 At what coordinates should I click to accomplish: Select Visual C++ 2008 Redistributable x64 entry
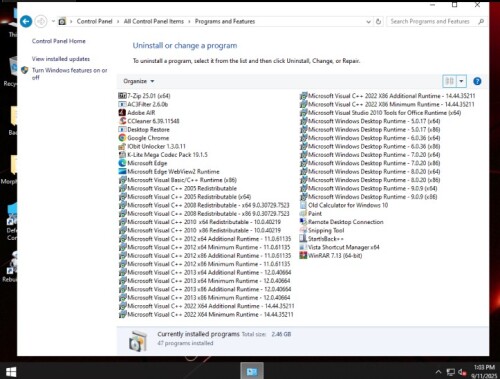204,205
